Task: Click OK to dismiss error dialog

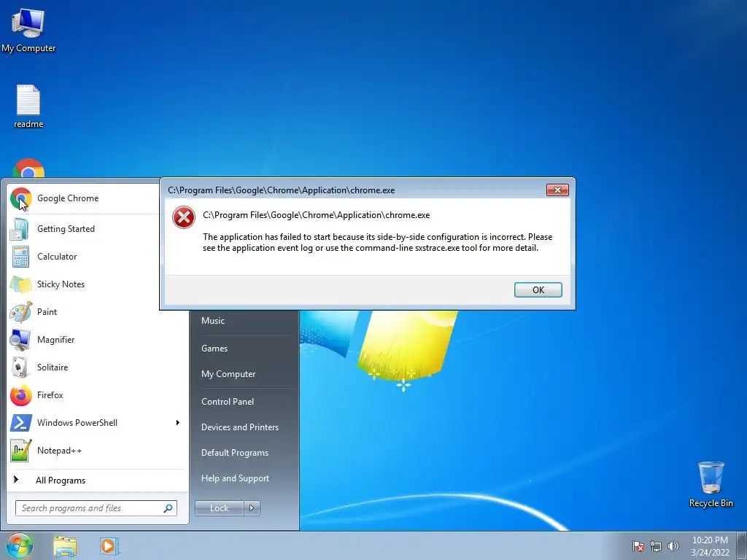Action: (x=538, y=290)
